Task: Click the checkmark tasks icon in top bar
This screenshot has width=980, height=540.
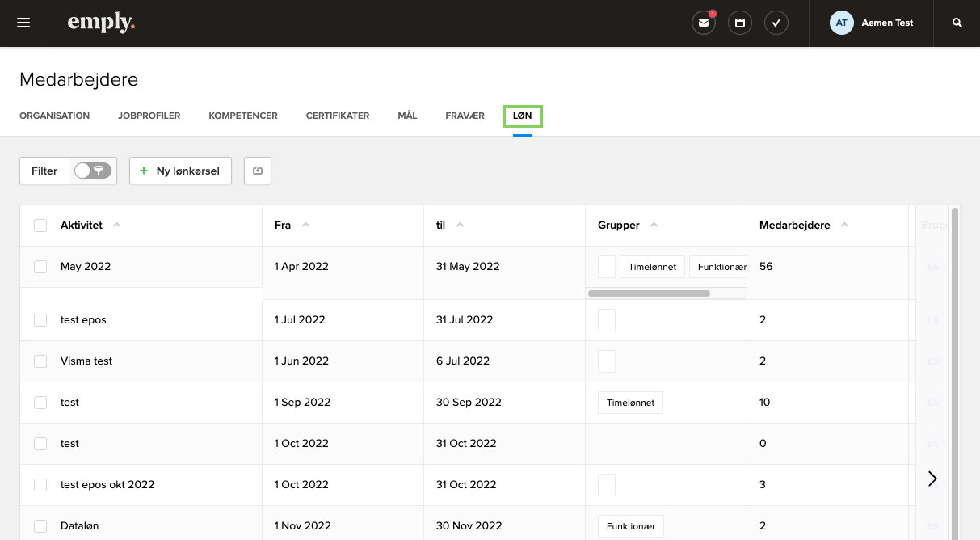Action: 776,23
